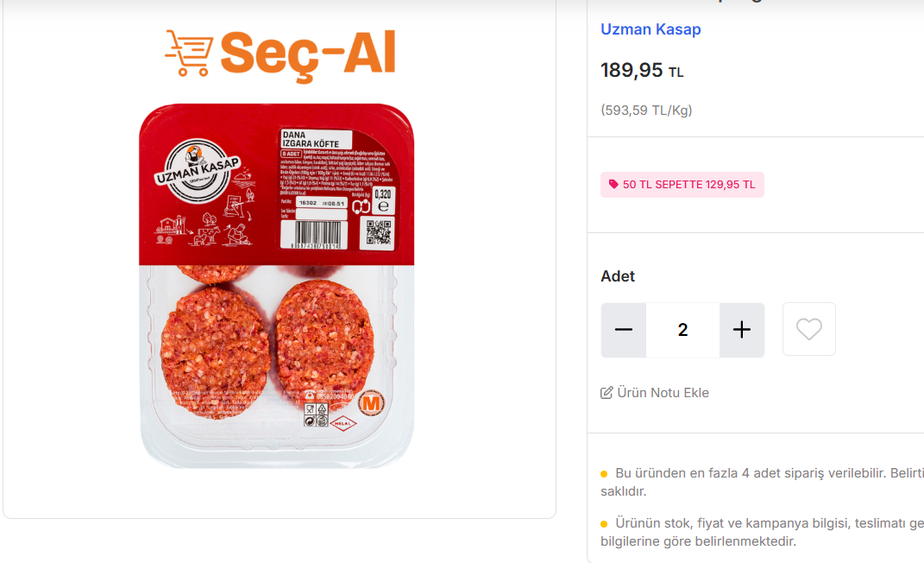
Task: Click the orange M logo on the package
Action: point(371,403)
